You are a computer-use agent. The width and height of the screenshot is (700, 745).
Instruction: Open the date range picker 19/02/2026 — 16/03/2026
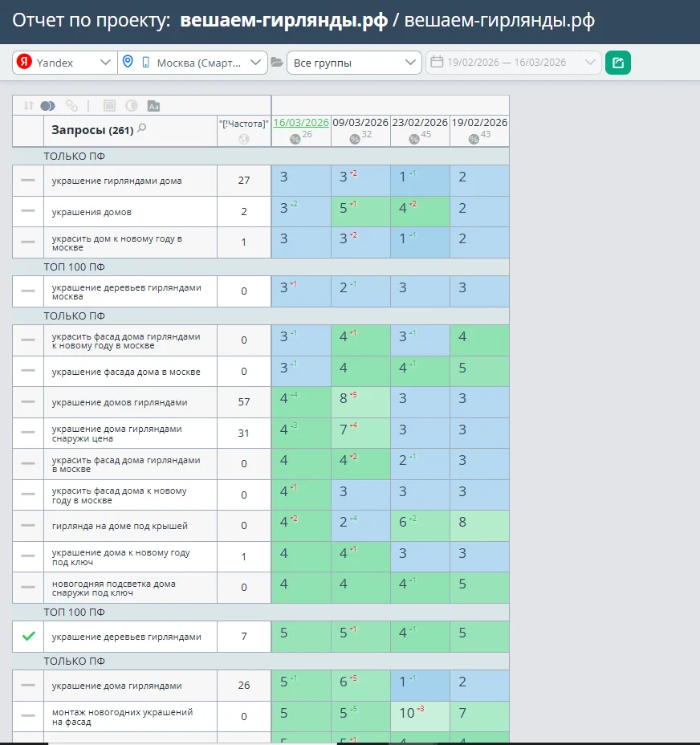[512, 63]
